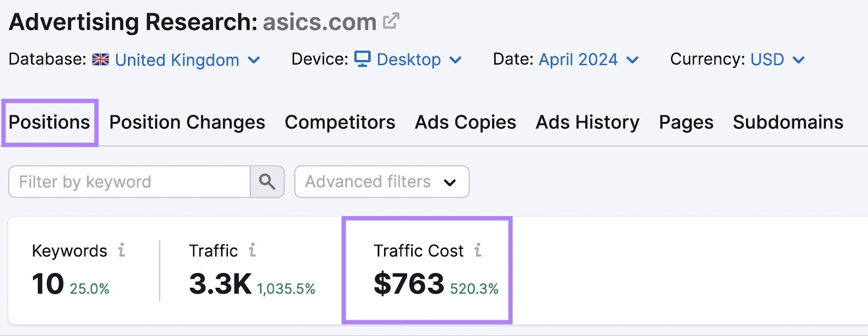Click the UK flag icon next to Database
This screenshot has height=336, width=868.
pos(100,60)
